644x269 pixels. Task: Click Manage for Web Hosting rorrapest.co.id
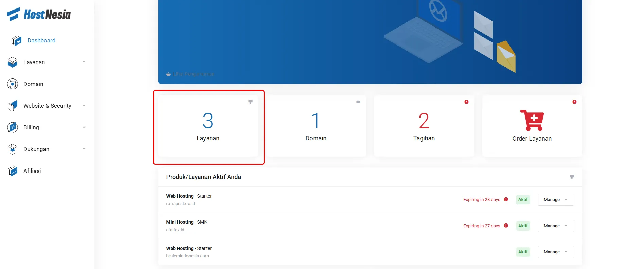[556, 200]
